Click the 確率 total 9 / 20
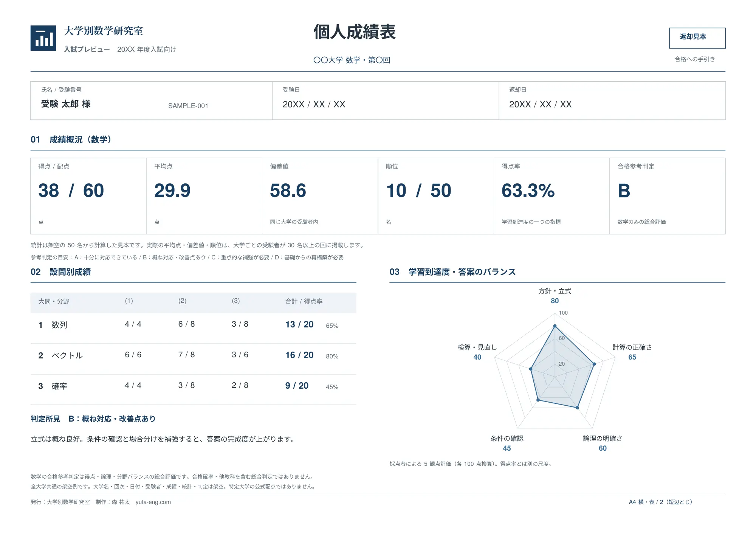Screen dimensions: 756x535 pyautogui.click(x=297, y=386)
